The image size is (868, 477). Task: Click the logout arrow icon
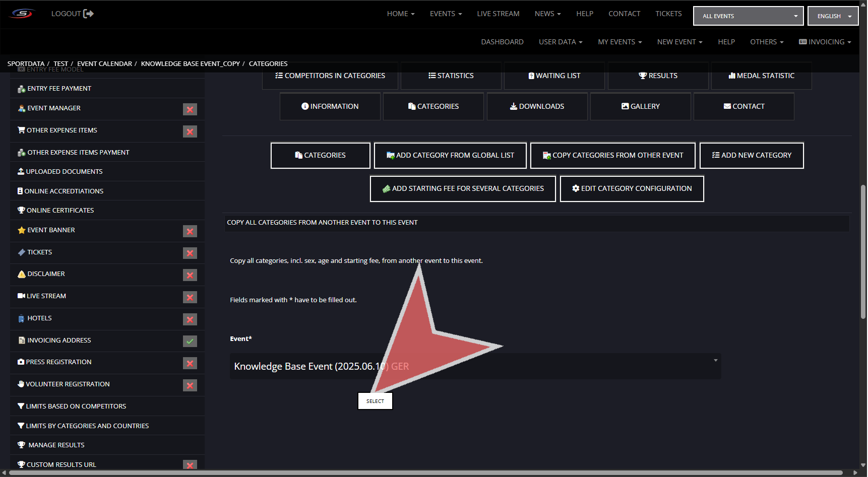point(88,14)
